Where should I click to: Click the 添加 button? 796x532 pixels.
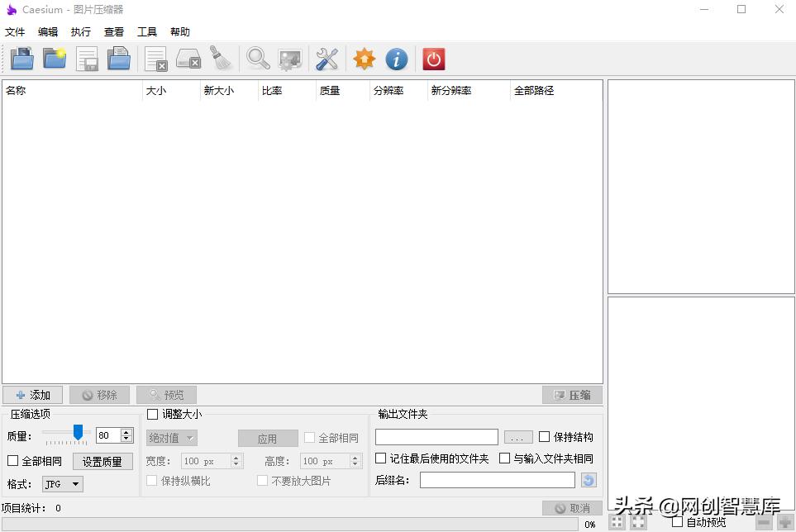click(33, 395)
